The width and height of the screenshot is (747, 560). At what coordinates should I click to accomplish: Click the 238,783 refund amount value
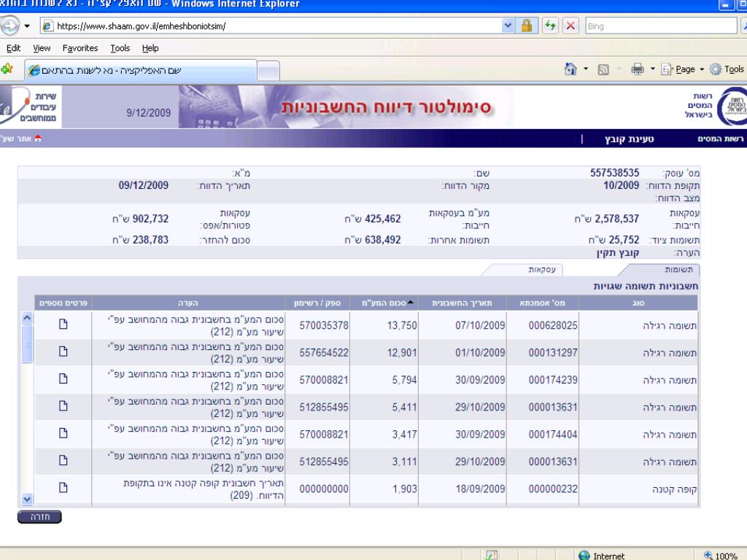[x=150, y=240]
